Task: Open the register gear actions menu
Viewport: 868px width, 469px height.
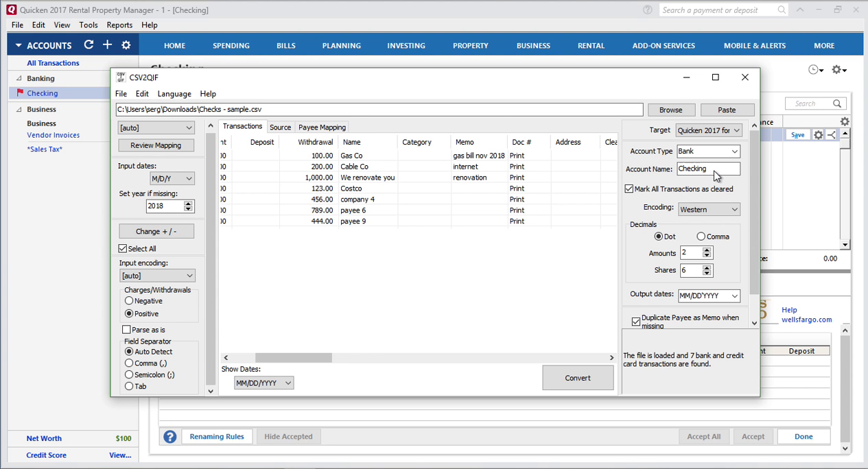Action: [839, 69]
